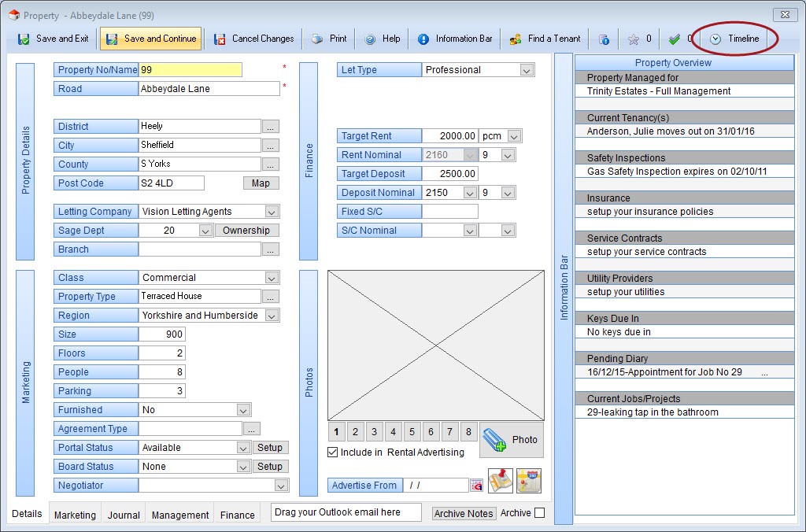
Task: Click the Archive Notes button
Action: tap(464, 513)
